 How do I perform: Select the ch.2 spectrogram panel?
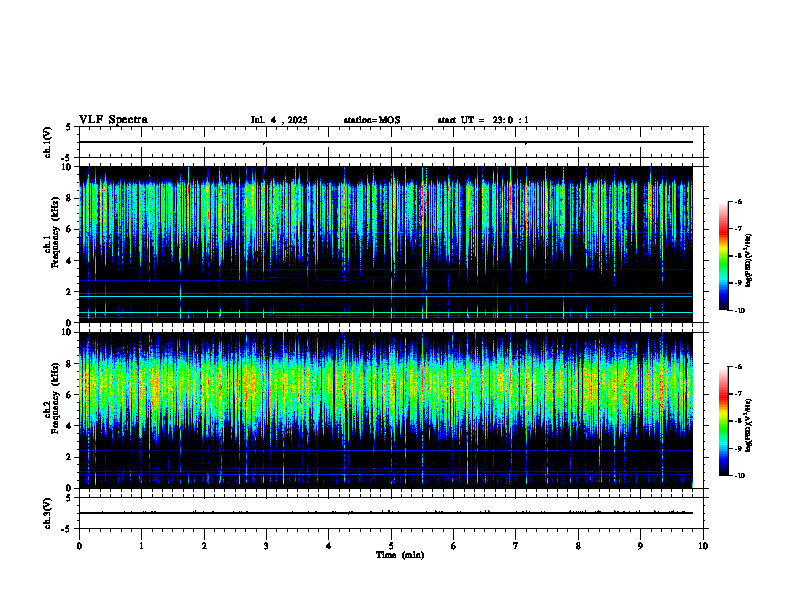[x=385, y=410]
